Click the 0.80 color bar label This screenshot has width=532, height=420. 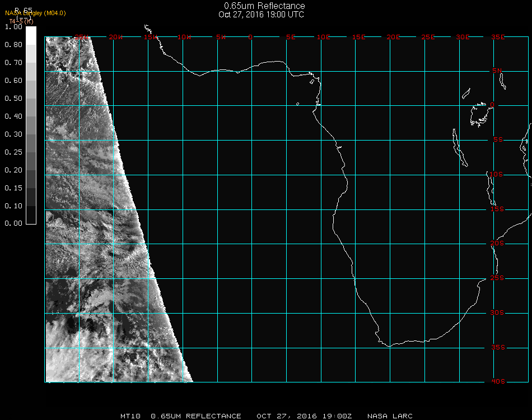(13, 45)
